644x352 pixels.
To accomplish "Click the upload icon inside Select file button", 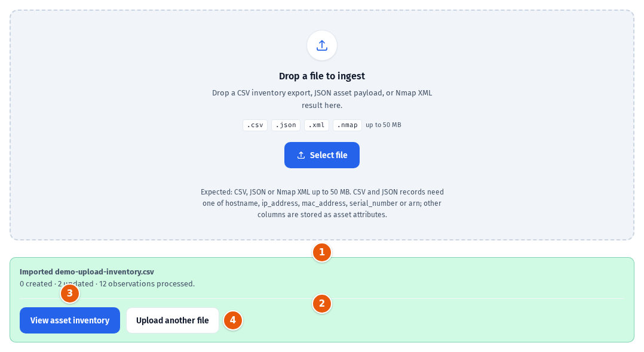I will pos(301,155).
